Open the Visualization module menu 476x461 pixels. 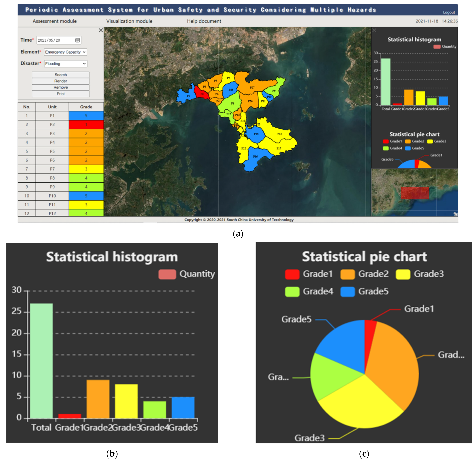pyautogui.click(x=129, y=21)
